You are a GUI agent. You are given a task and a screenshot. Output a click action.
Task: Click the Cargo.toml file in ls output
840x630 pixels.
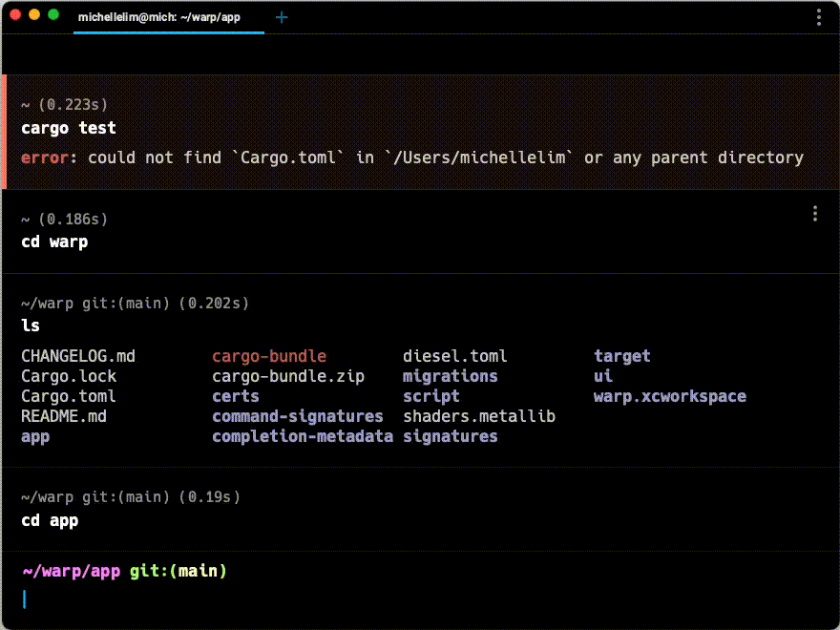(x=69, y=396)
